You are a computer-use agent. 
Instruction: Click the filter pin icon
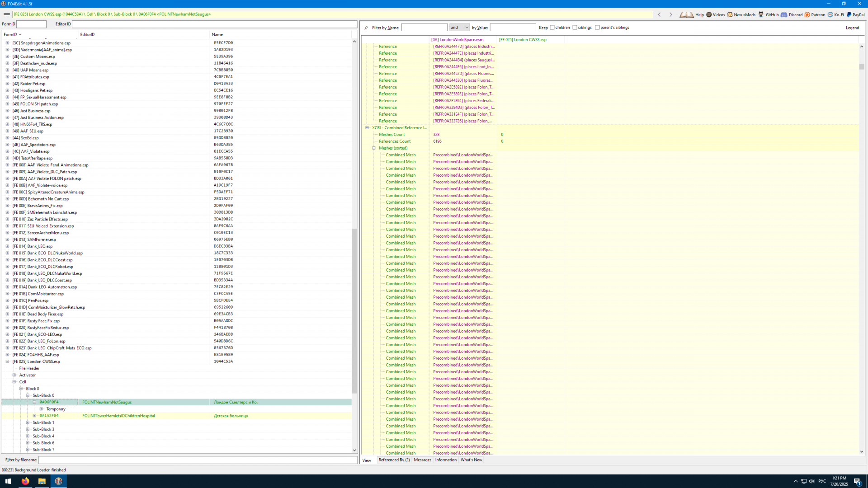coord(366,28)
